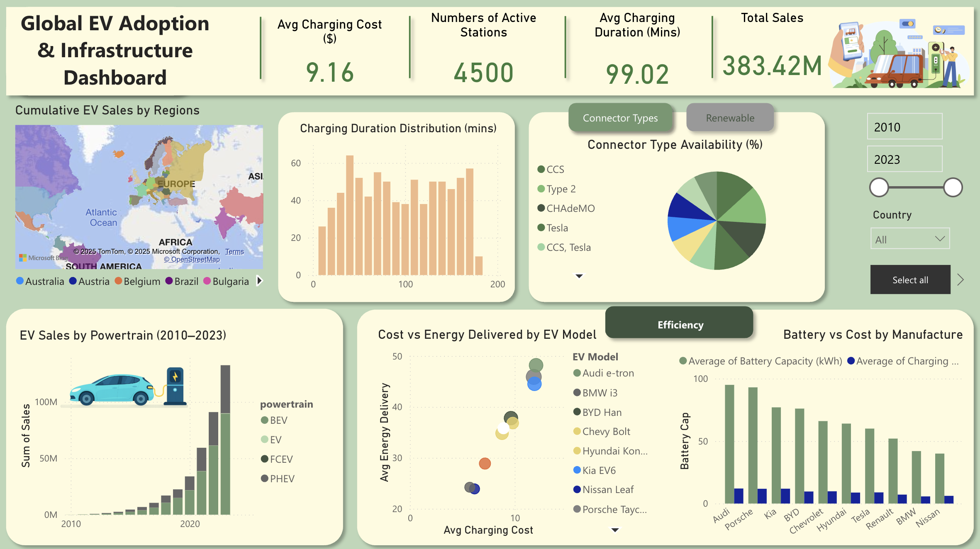This screenshot has width=980, height=549.
Task: Click the 2010 start year input field
Action: pos(904,127)
